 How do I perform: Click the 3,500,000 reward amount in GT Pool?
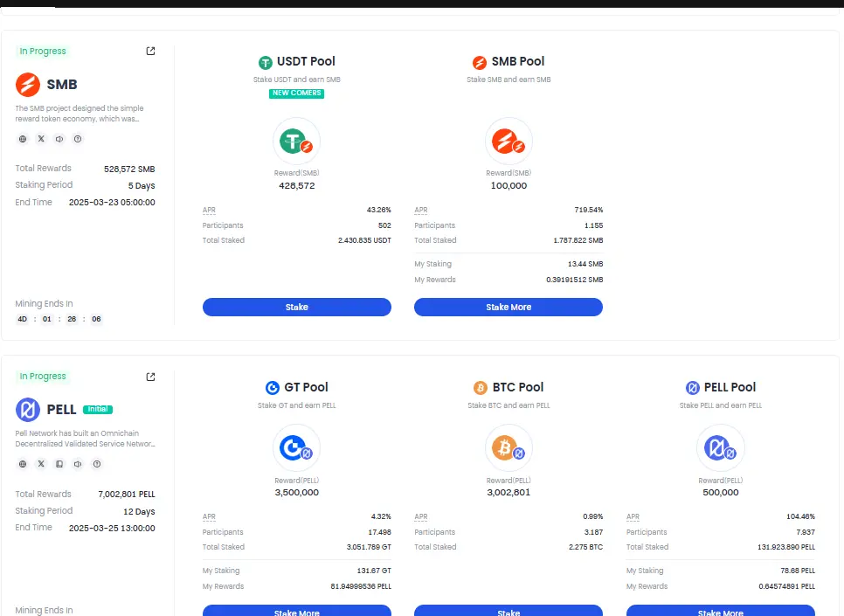(296, 493)
